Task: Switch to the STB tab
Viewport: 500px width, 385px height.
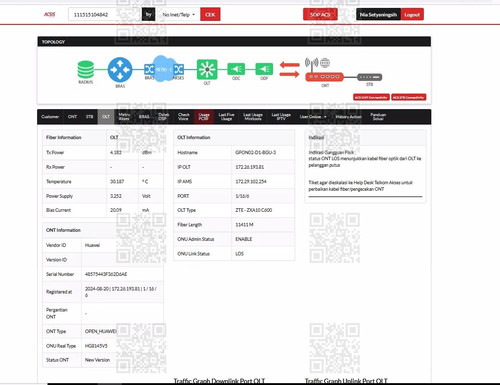Action: pyautogui.click(x=89, y=117)
